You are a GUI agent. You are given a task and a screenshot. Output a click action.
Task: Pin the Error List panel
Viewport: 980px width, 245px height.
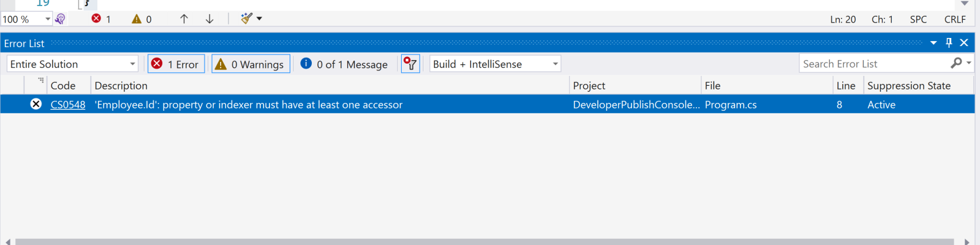949,43
